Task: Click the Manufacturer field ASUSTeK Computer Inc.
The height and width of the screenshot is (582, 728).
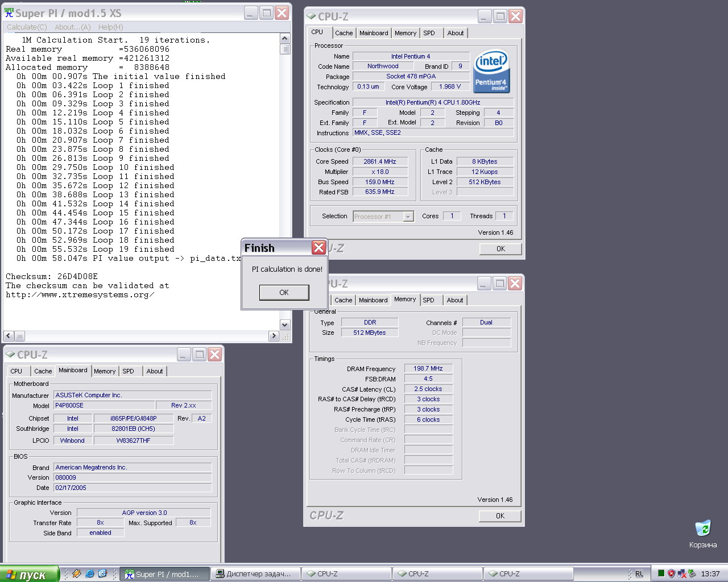Action: 133,395
